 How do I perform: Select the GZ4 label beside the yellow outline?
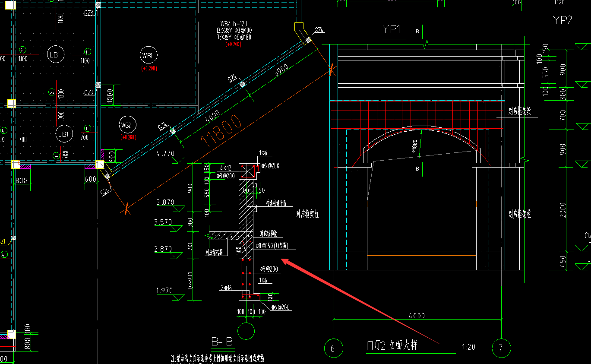coord(319,30)
